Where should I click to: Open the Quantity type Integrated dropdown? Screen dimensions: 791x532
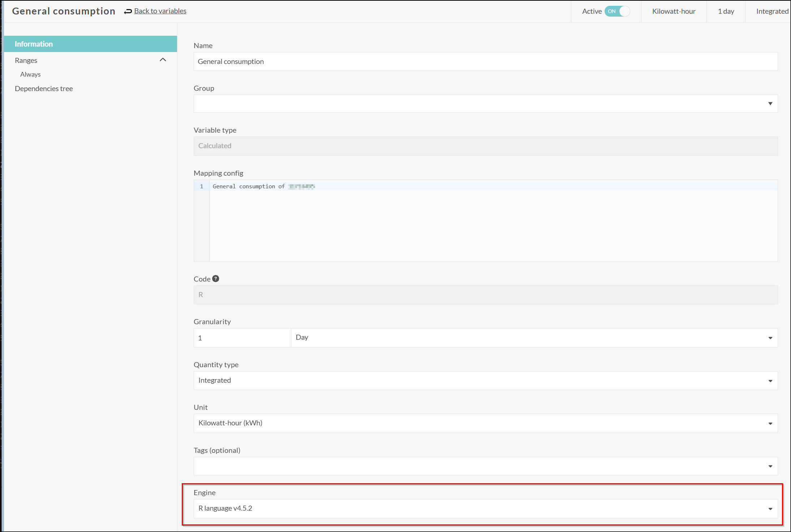pos(485,381)
